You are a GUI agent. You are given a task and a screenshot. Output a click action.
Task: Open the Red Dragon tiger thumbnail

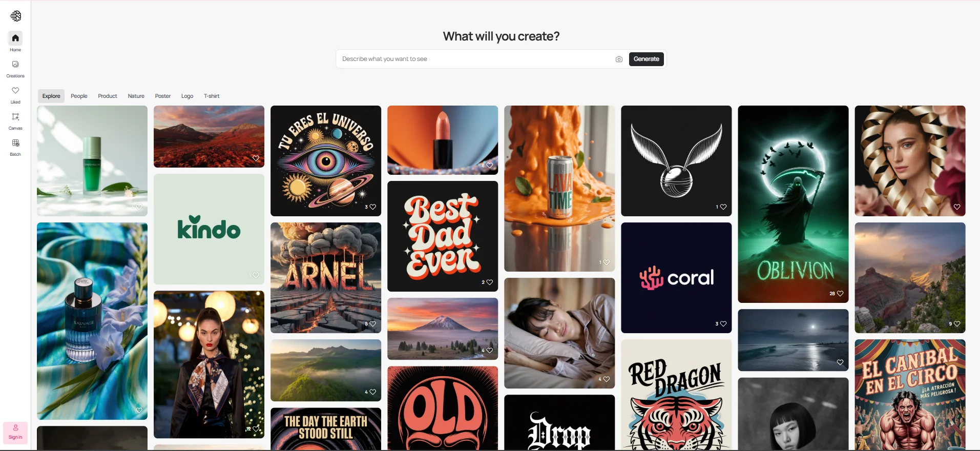[676, 395]
